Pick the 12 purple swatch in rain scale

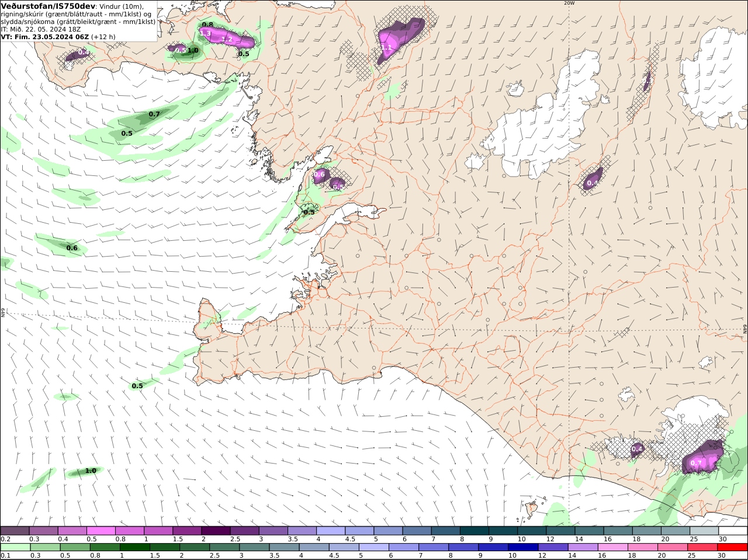(553, 548)
